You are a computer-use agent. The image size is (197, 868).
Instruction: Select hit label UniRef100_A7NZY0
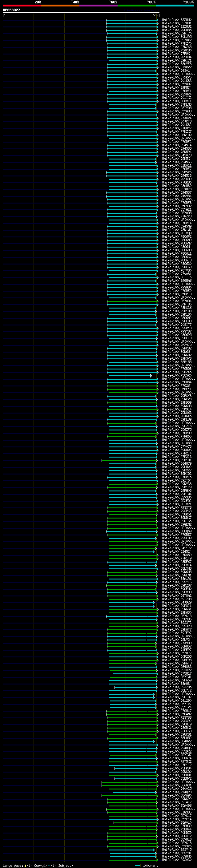coord(177,43)
